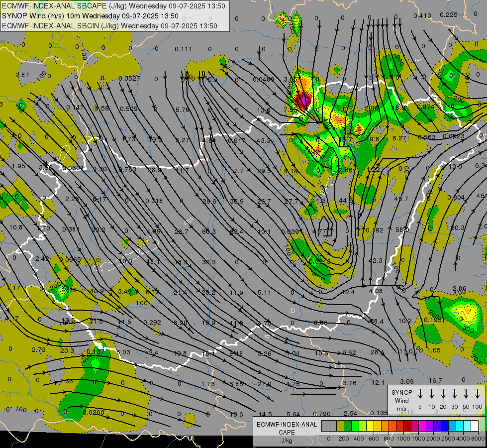
Task: Click the CIN value 36.9
Action: [x=237, y=202]
